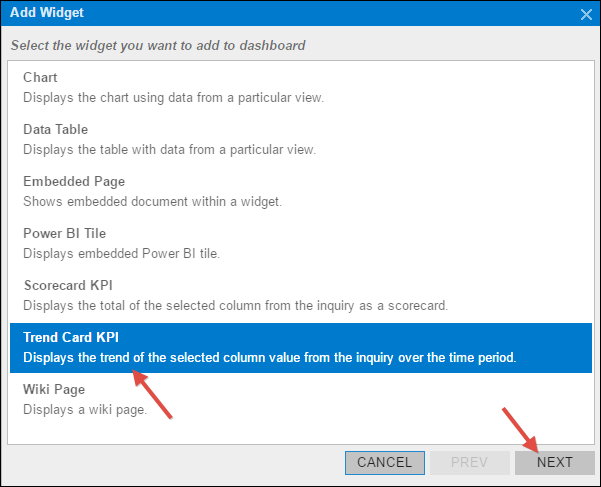Click the PREV button

click(470, 462)
